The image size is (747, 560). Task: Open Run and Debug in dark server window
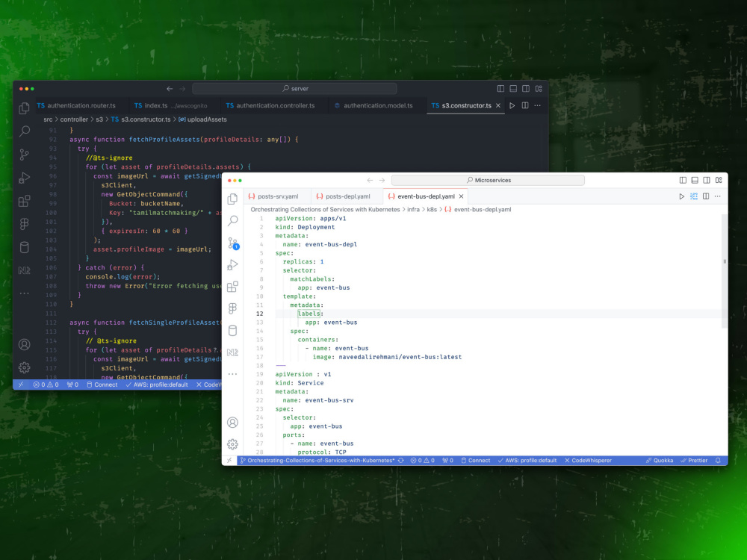25,178
